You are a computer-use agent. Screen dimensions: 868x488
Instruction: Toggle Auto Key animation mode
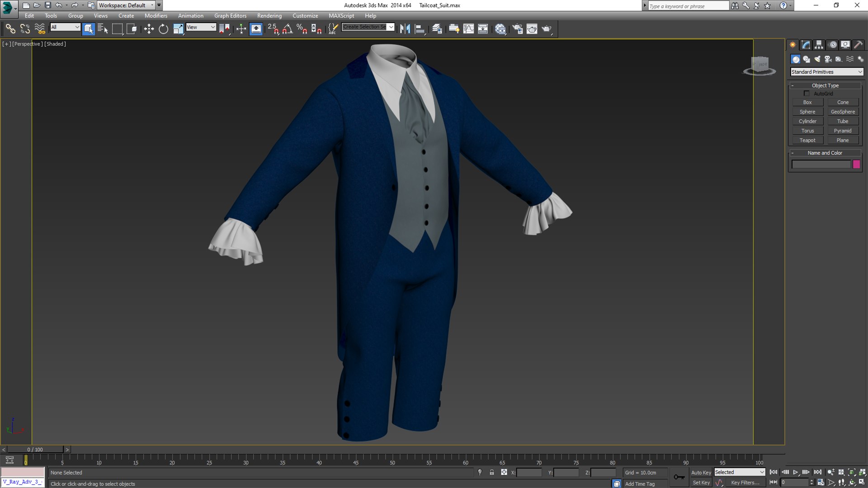click(701, 472)
